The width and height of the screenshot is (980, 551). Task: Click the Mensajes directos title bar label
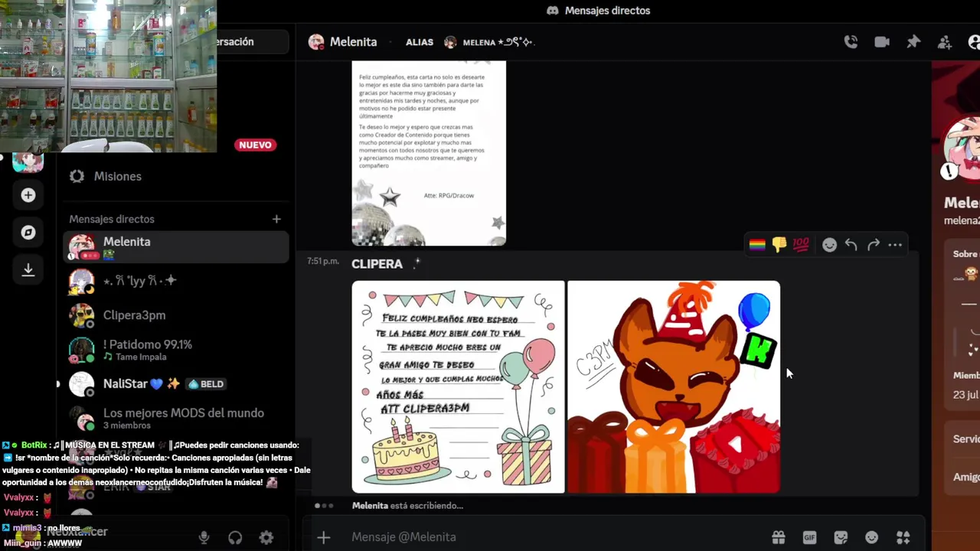(x=607, y=11)
